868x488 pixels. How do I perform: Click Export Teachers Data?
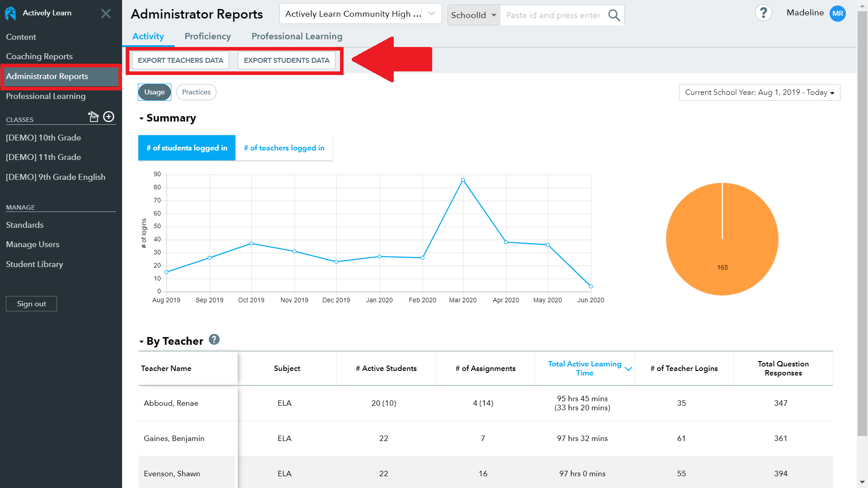(179, 60)
